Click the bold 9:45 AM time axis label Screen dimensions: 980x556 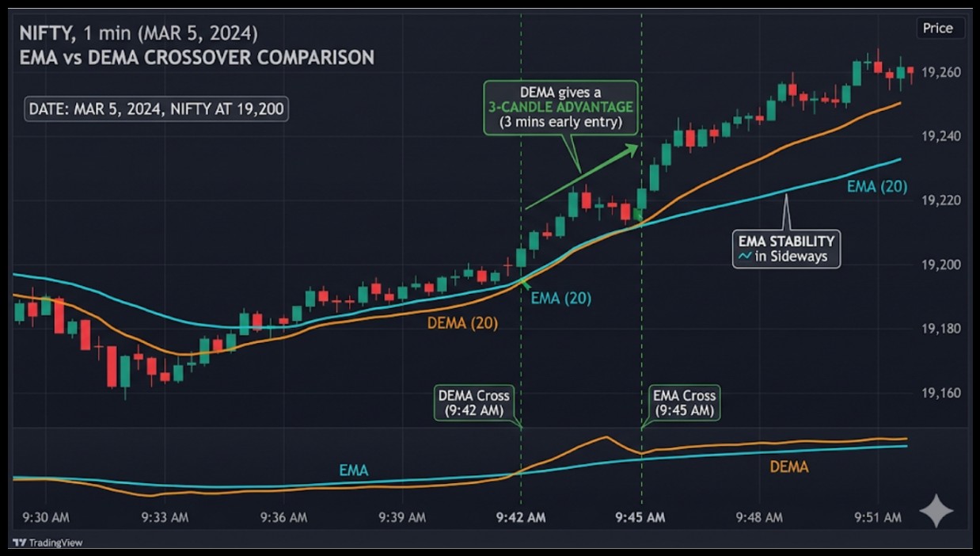pyautogui.click(x=641, y=517)
